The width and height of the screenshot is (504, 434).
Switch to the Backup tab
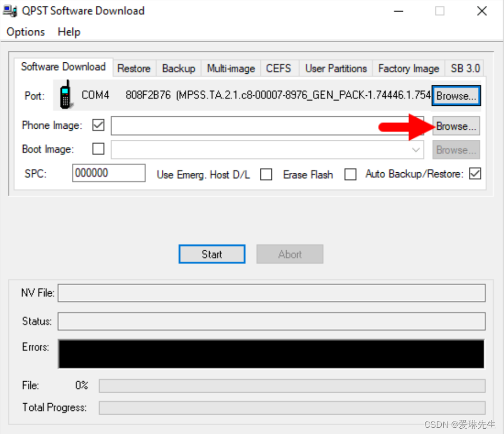[x=179, y=69]
